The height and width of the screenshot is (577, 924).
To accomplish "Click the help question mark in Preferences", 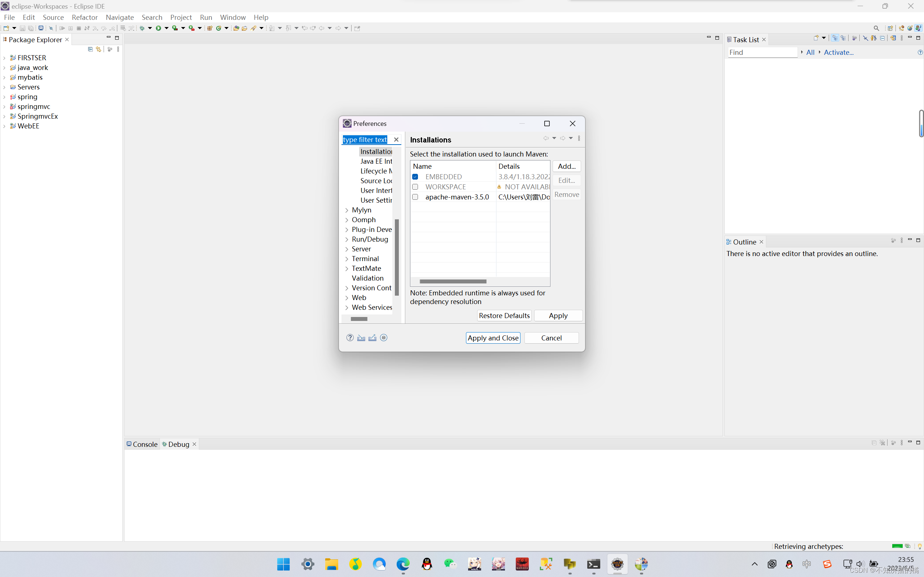I will tap(350, 338).
